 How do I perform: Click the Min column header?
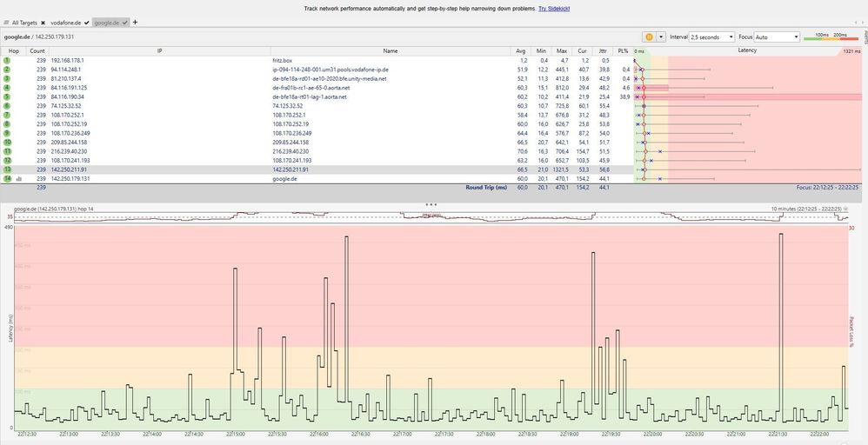click(541, 51)
